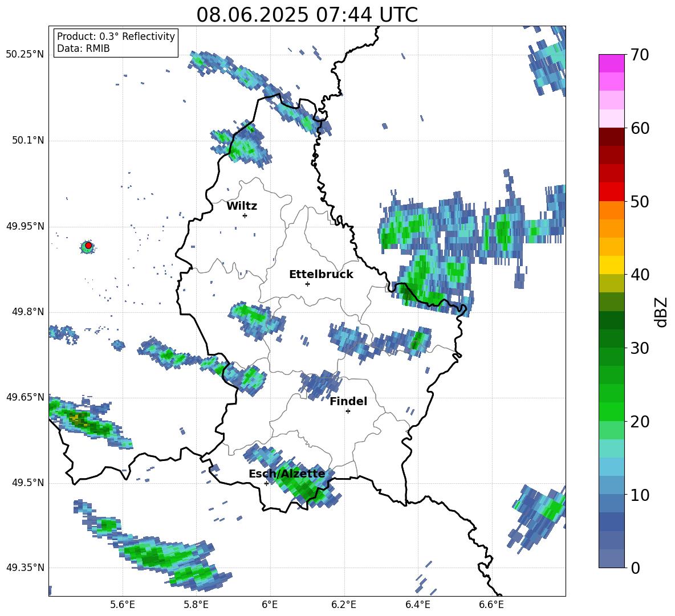
Task: Click the colorbar tick label 40
Action: [639, 275]
